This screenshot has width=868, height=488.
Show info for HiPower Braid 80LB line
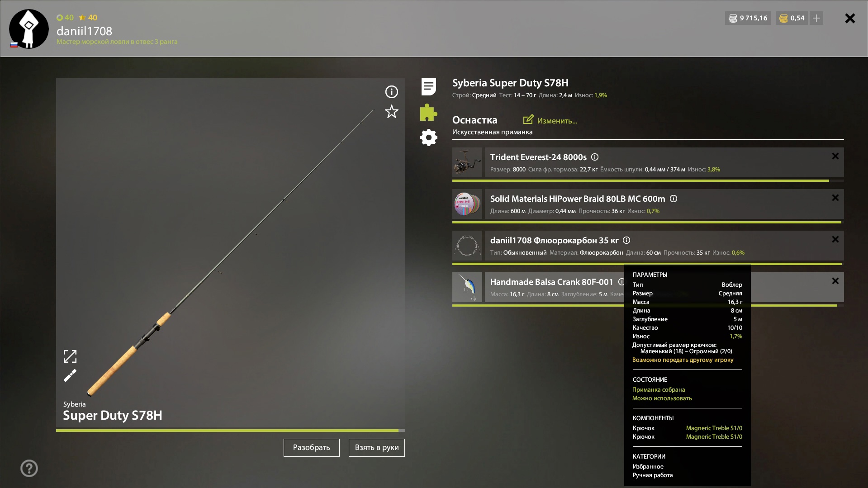pyautogui.click(x=674, y=199)
